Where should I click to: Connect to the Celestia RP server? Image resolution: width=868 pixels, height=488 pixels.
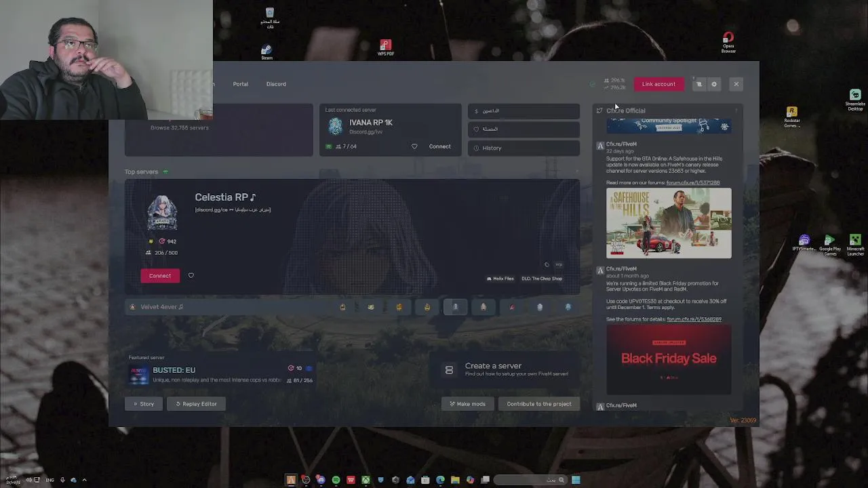tap(160, 276)
